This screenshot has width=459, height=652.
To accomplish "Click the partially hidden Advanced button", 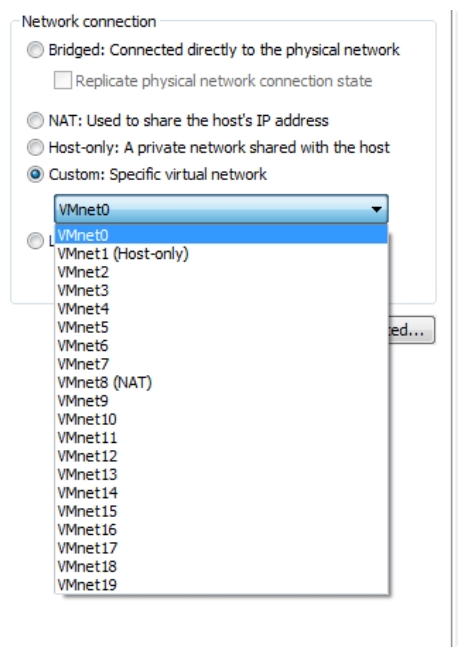I will (412, 330).
